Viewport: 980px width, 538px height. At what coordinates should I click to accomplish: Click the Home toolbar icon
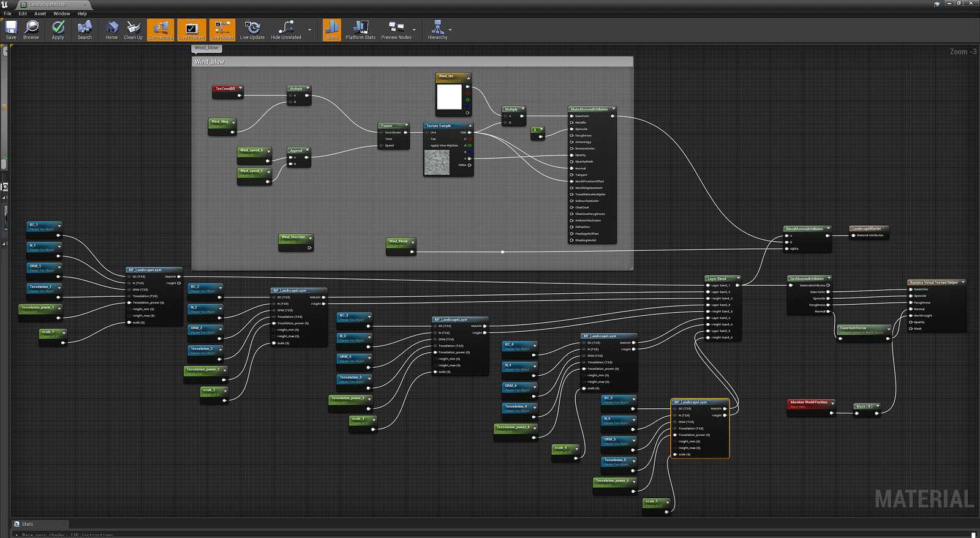[111, 29]
